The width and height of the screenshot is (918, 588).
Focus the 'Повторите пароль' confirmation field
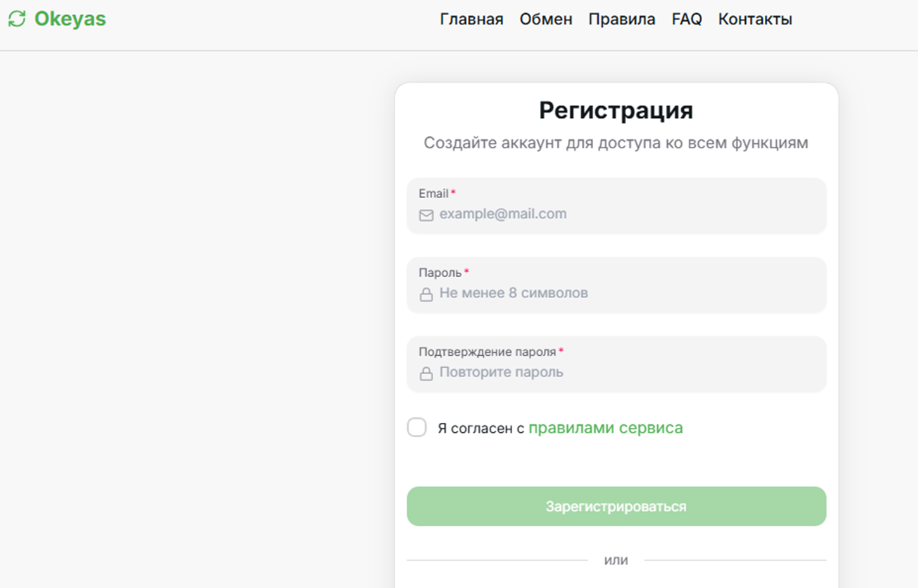[x=617, y=364]
